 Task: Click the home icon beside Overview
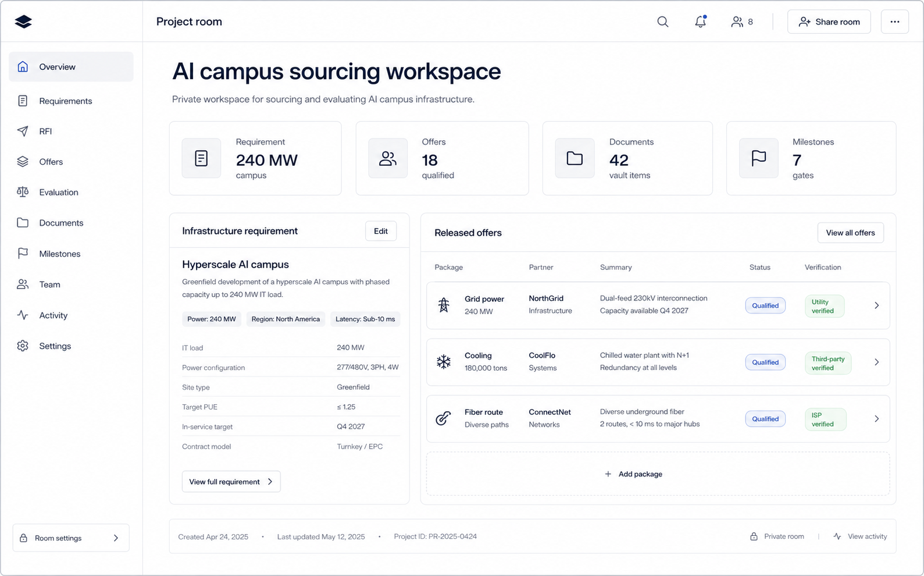click(x=23, y=66)
